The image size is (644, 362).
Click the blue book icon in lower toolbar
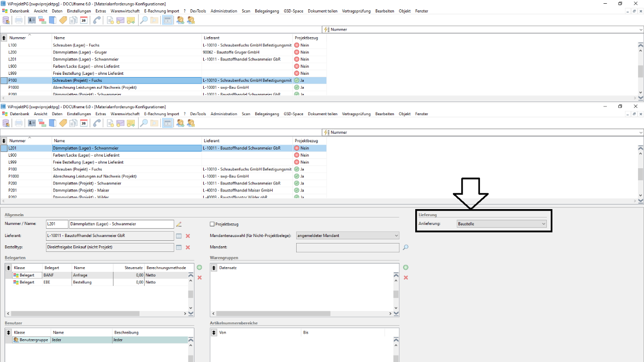click(53, 123)
